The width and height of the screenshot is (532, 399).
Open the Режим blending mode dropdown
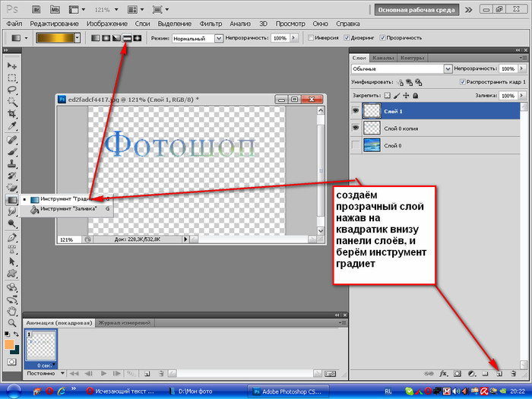(x=197, y=37)
